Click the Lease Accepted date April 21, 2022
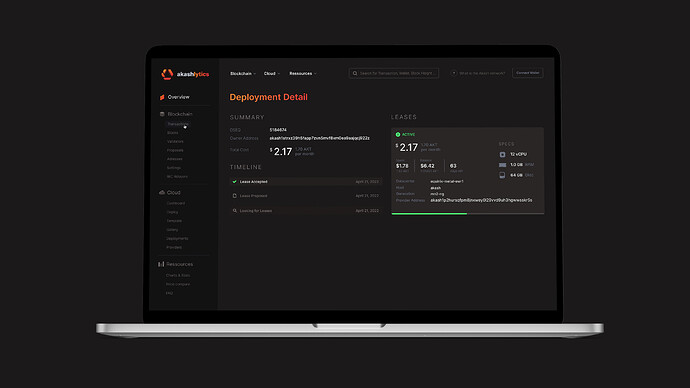 click(367, 182)
